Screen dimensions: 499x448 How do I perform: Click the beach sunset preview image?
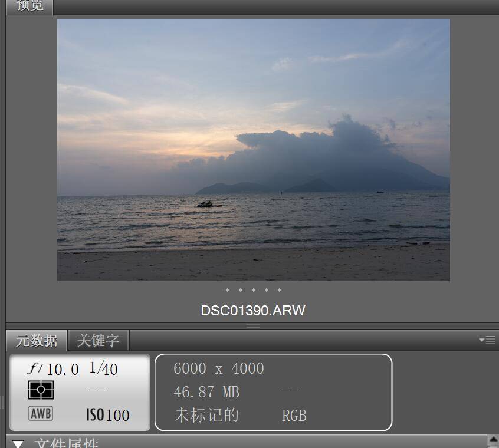tap(253, 150)
